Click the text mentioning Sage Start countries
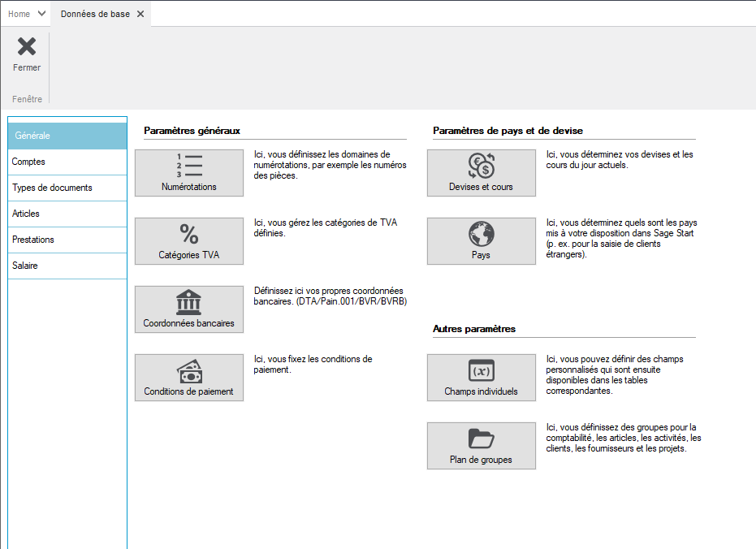756x549 pixels. 621,238
